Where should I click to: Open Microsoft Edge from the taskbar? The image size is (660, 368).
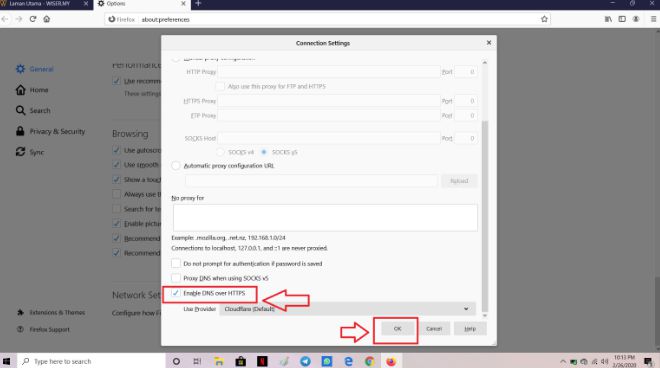[348, 361]
